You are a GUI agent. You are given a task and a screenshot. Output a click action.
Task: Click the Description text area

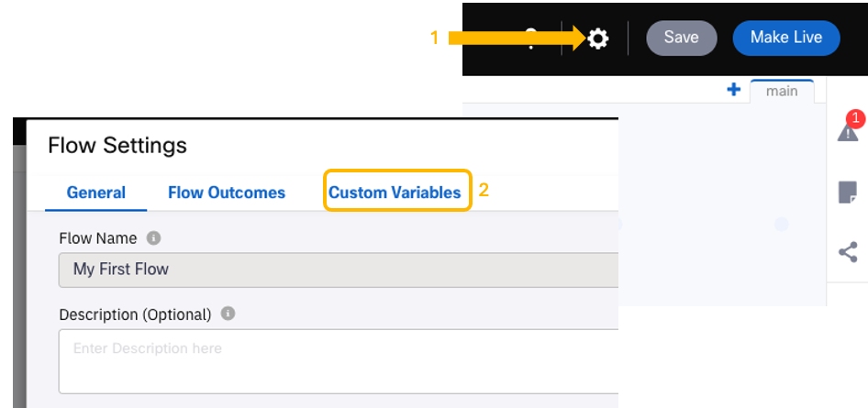pyautogui.click(x=339, y=361)
